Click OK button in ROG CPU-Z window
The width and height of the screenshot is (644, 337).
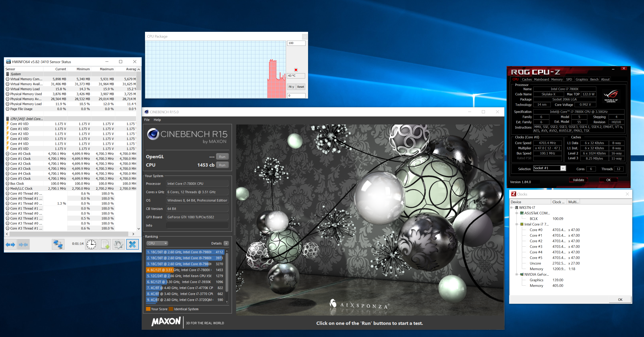click(x=608, y=180)
